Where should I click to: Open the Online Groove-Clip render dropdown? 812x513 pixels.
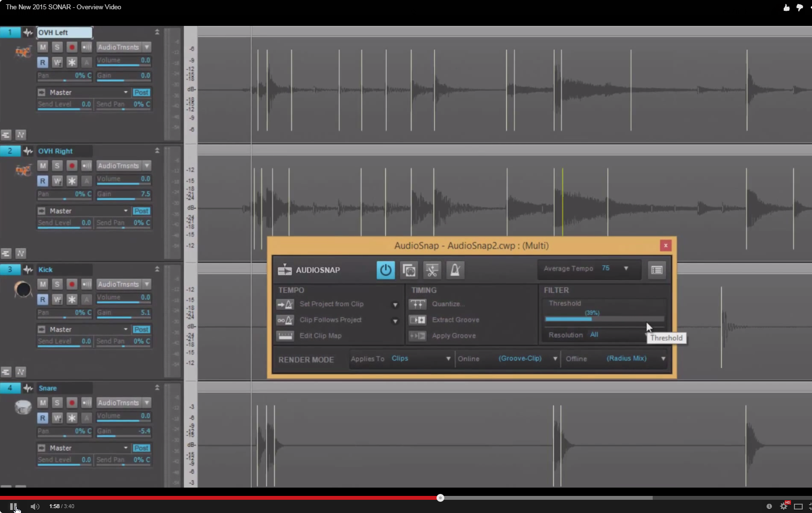click(527, 359)
